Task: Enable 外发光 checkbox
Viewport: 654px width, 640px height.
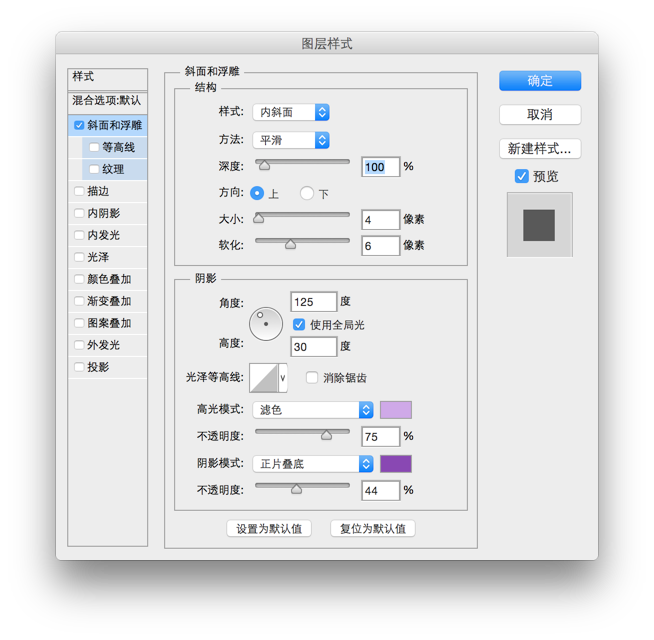Action: tap(79, 345)
